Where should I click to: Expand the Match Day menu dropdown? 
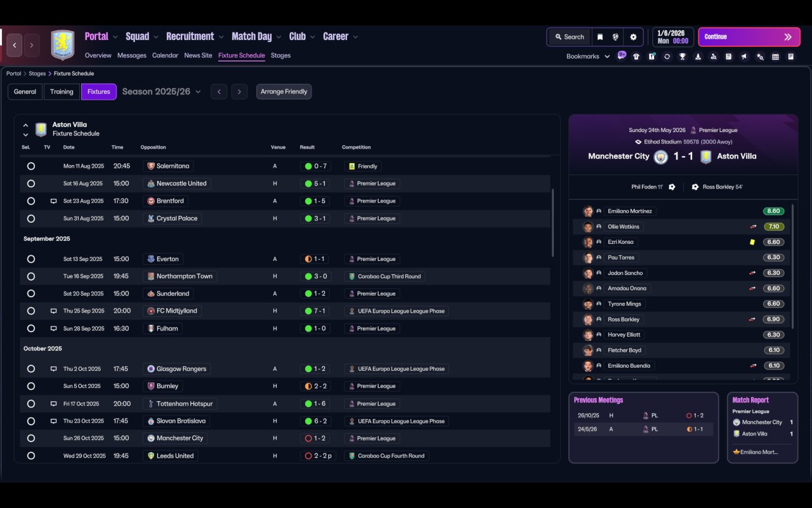click(278, 37)
